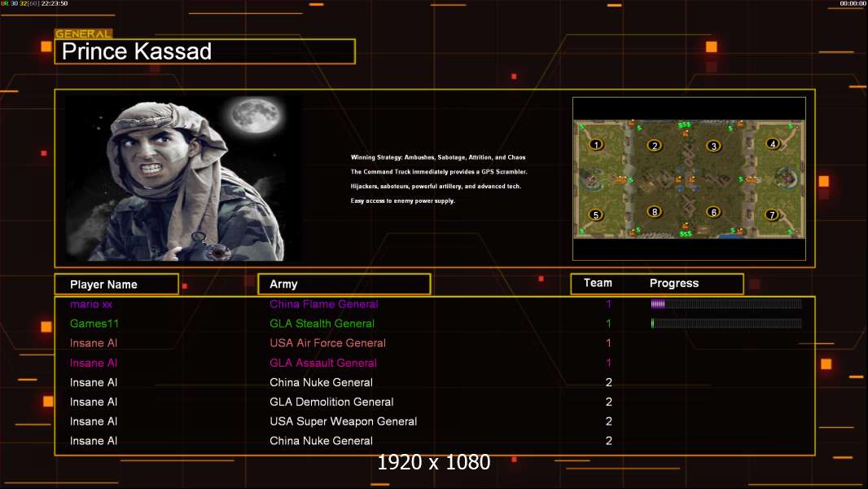
Task: Click the GLA Stealth General army entry
Action: pos(322,324)
